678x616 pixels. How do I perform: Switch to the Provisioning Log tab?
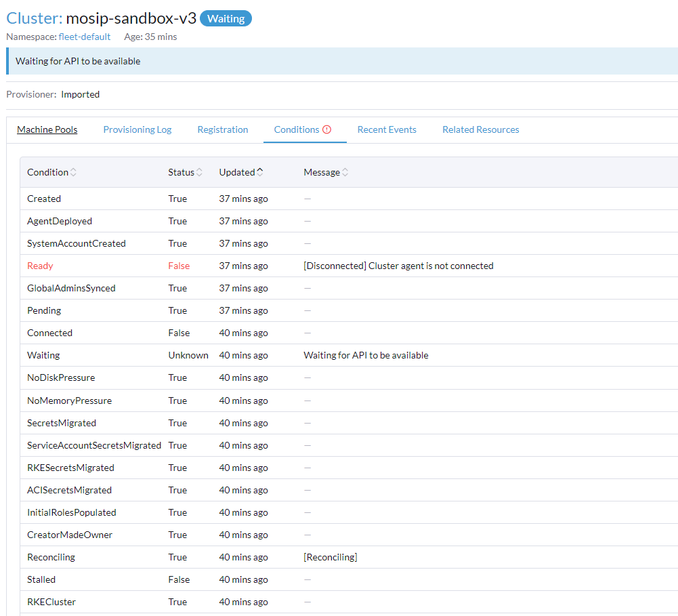point(137,129)
